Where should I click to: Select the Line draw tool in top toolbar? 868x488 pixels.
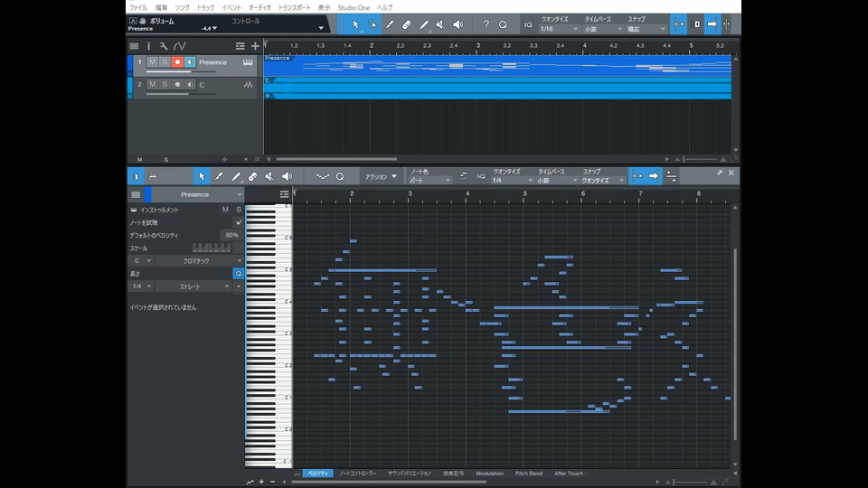(x=424, y=24)
